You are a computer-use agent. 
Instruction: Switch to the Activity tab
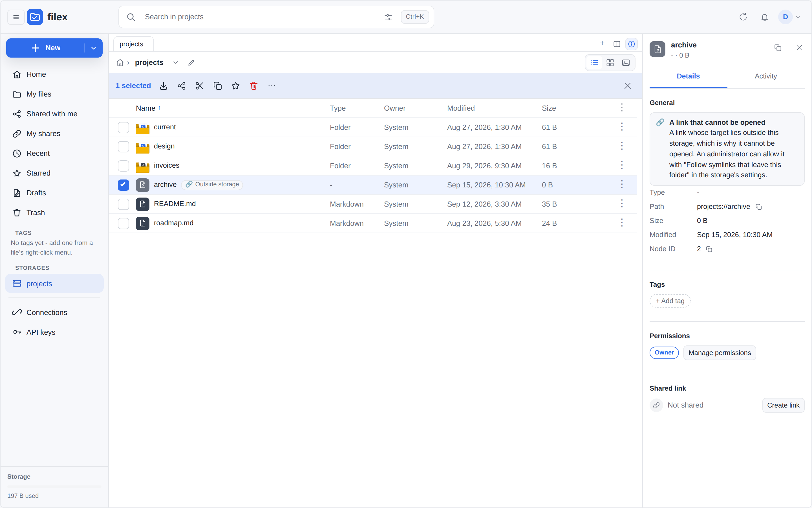(766, 76)
